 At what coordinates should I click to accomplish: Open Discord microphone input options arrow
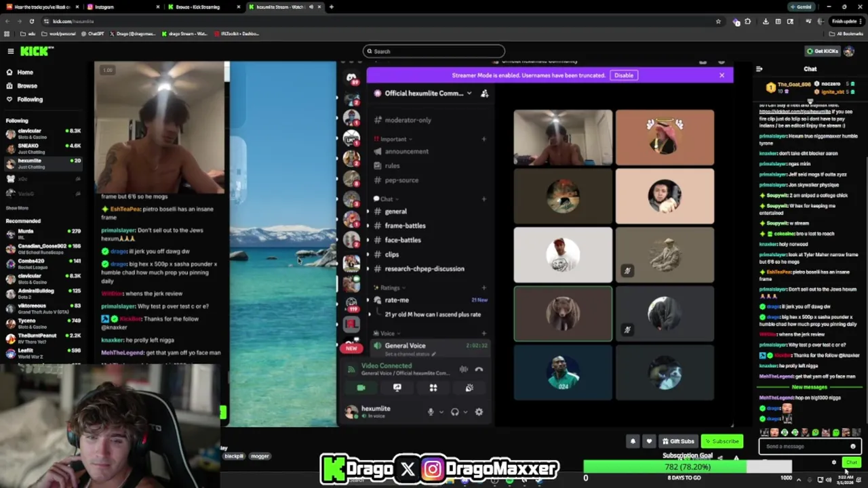click(x=441, y=411)
